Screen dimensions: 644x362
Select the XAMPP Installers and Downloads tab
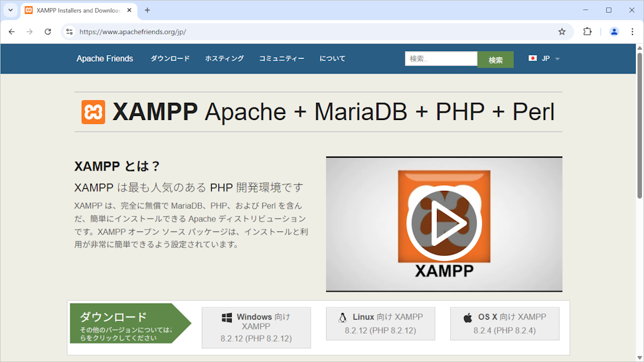pos(79,10)
